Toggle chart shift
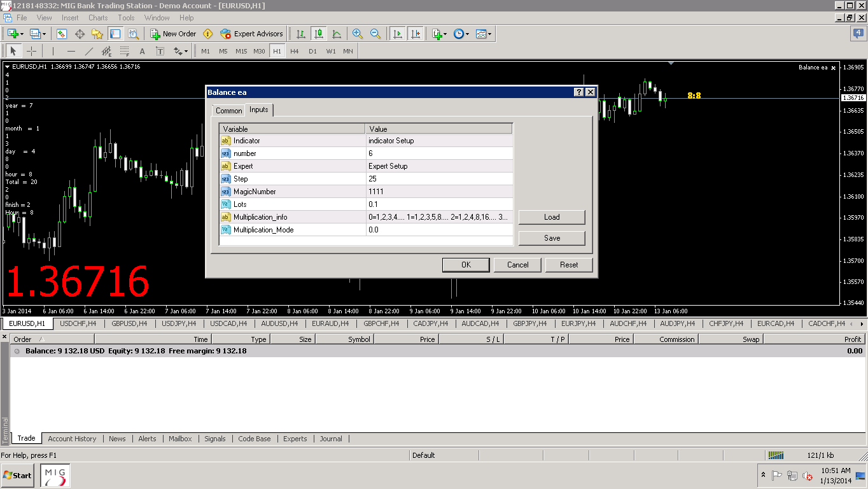This screenshot has width=868, height=489. [416, 34]
